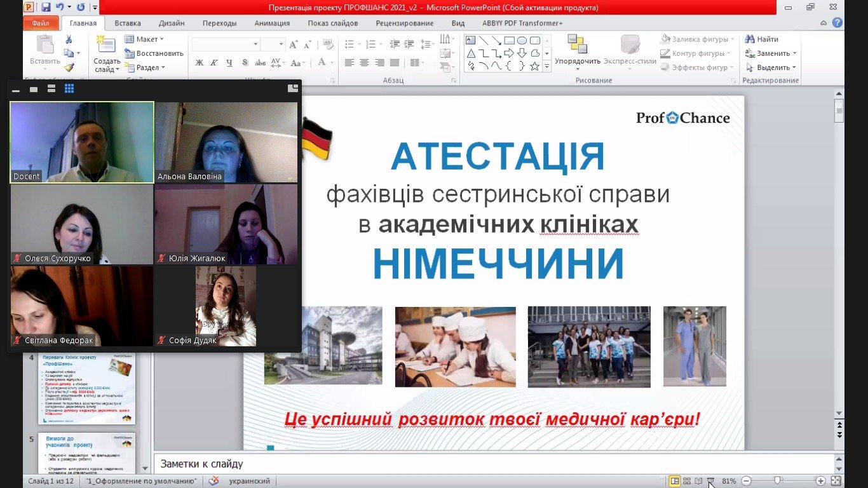Click the grid gallery view button in video window
Viewport: 868px width, 488px height.
tap(69, 89)
